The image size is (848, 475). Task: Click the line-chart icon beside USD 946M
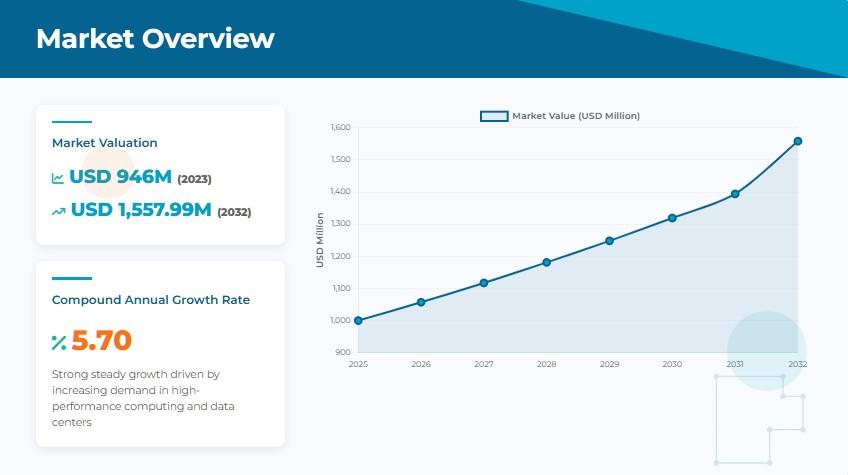coord(58,178)
